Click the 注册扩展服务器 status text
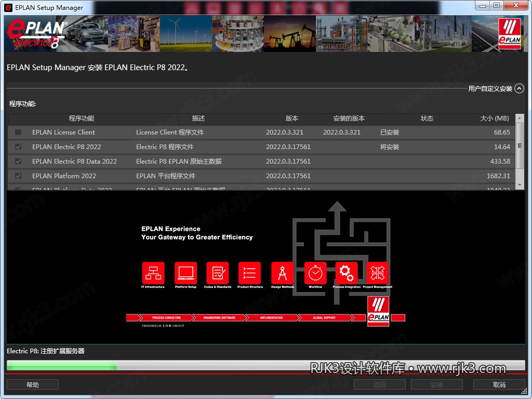 62,351
